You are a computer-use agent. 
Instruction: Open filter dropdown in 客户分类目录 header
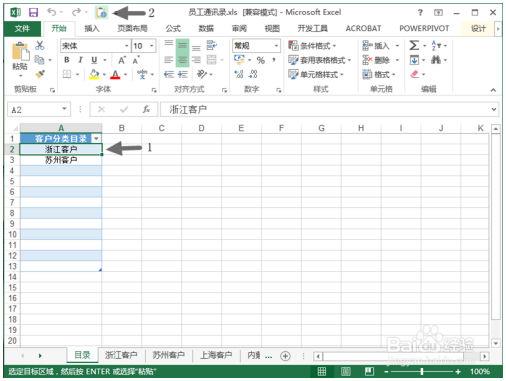pos(96,138)
